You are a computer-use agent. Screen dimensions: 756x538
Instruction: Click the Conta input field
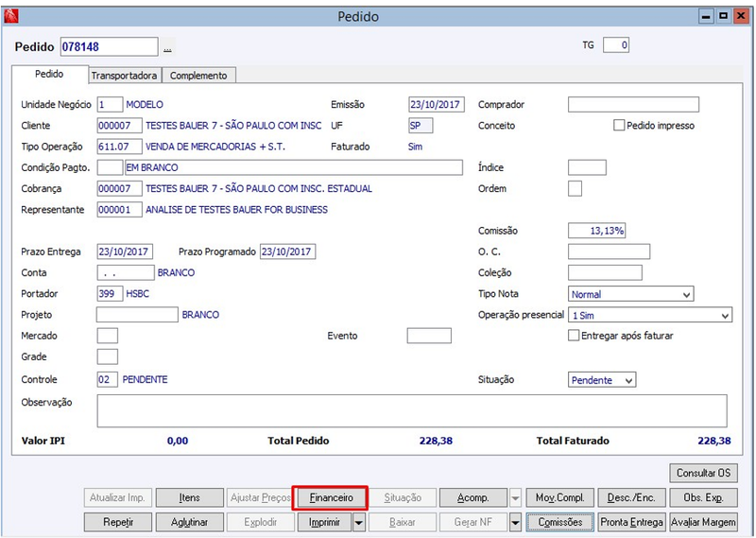(126, 272)
